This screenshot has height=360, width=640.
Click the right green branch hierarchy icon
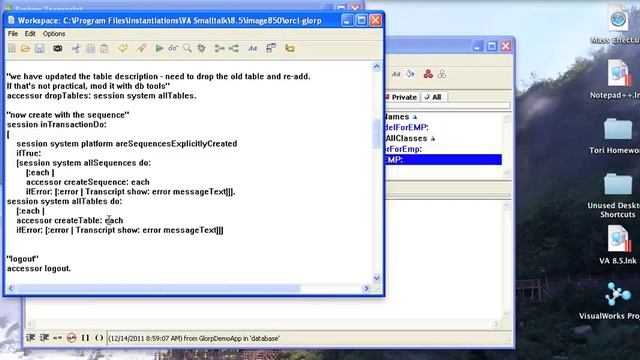tap(234, 49)
